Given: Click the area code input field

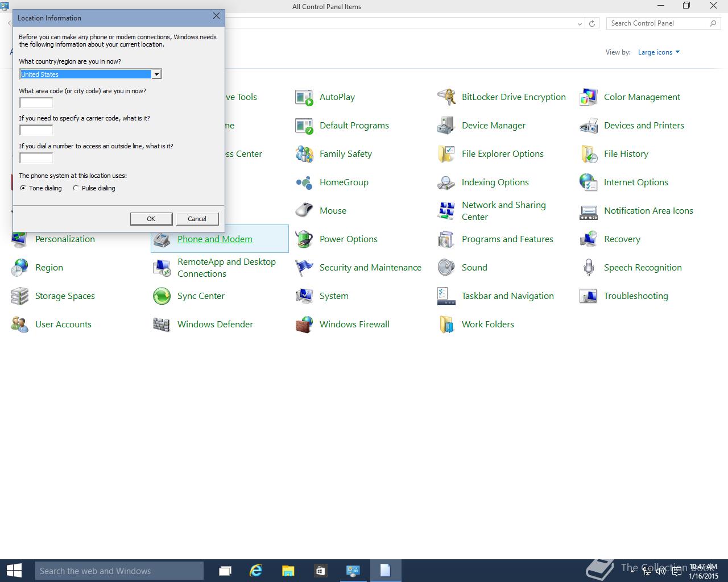Looking at the screenshot, I should 36,103.
